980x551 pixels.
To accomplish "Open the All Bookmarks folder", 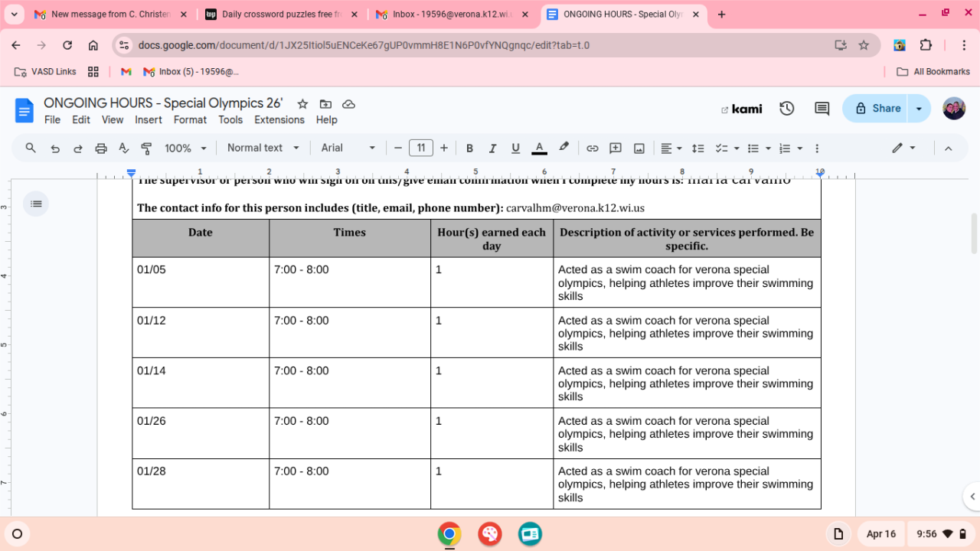I will click(x=933, y=72).
